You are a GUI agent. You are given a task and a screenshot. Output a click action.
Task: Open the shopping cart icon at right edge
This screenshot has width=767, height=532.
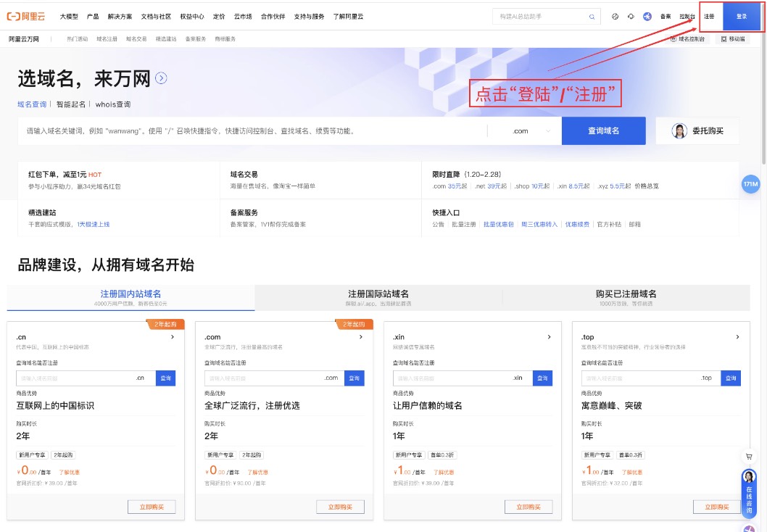click(x=749, y=456)
